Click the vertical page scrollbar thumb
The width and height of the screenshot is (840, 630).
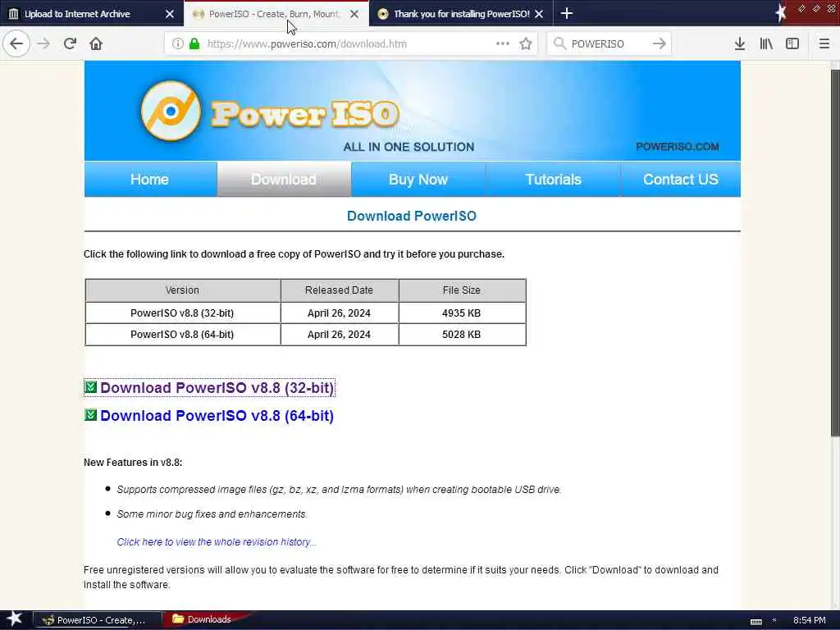point(834,252)
